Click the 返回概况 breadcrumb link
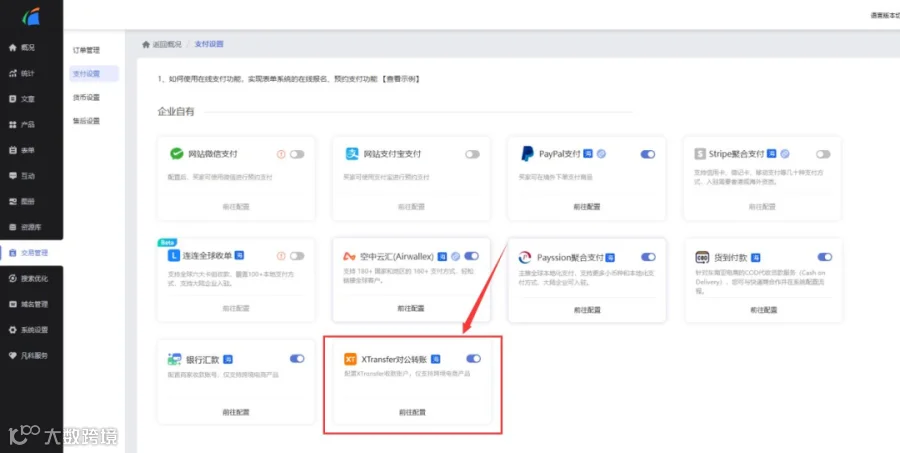The image size is (900, 453). [167, 44]
